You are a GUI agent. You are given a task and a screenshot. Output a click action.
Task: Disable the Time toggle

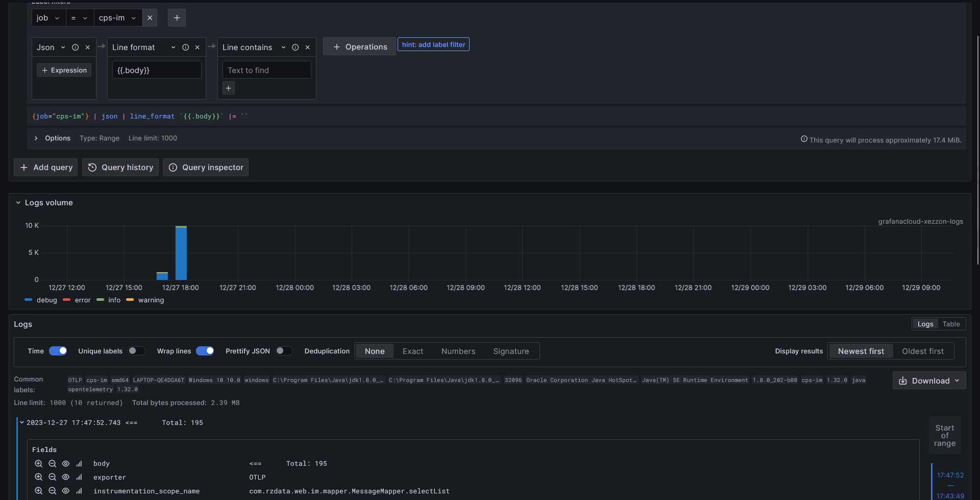pyautogui.click(x=58, y=351)
